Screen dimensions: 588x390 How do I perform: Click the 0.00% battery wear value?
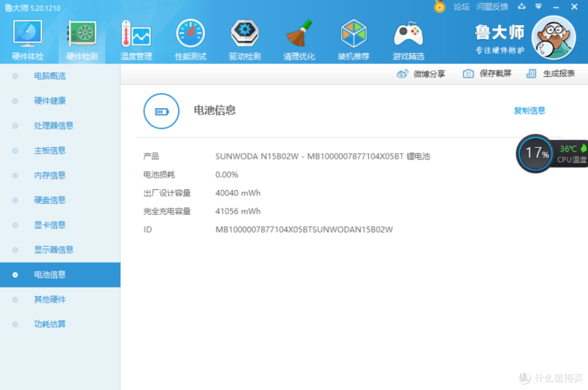227,175
